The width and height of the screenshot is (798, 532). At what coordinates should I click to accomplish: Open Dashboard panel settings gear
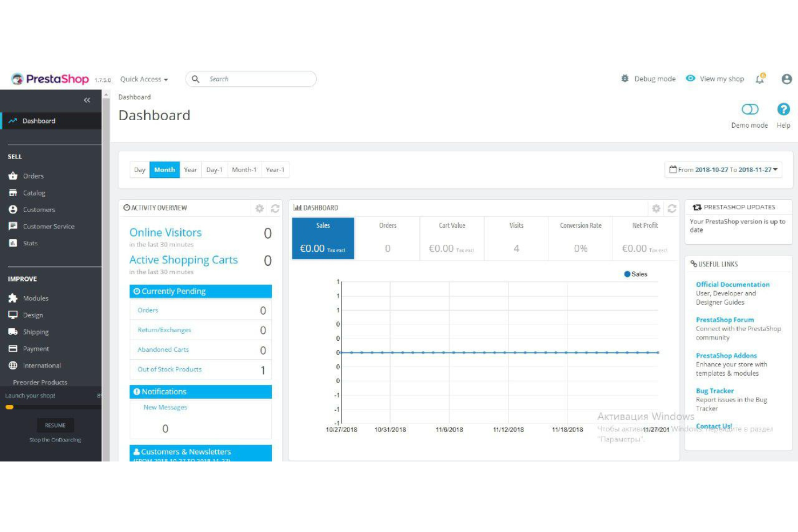(x=656, y=208)
